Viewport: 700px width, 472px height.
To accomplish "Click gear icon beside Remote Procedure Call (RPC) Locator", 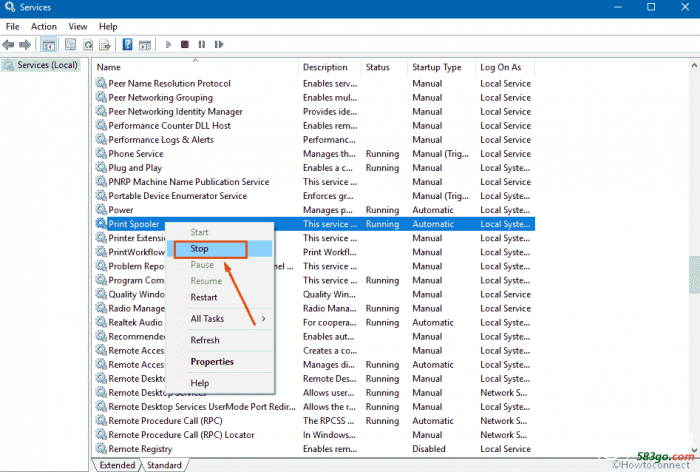I will tap(101, 434).
